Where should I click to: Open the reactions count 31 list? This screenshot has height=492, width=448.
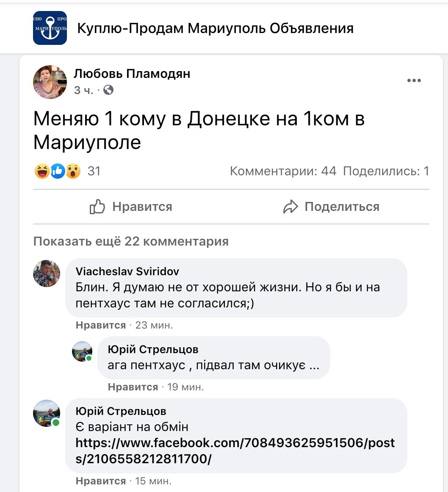[94, 171]
